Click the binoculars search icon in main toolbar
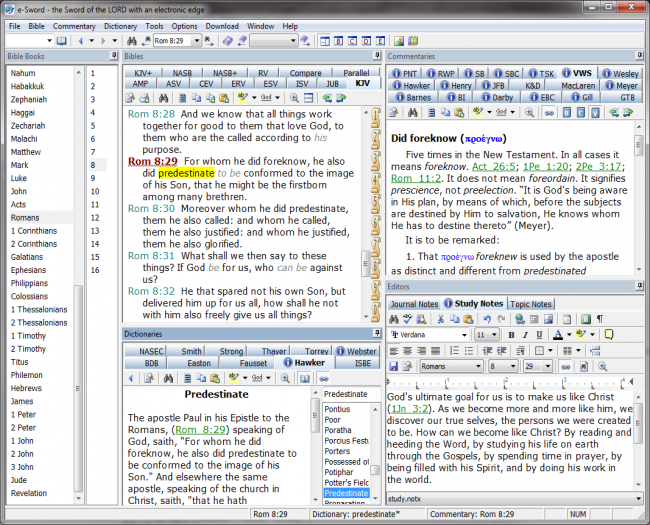 pyautogui.click(x=132, y=41)
